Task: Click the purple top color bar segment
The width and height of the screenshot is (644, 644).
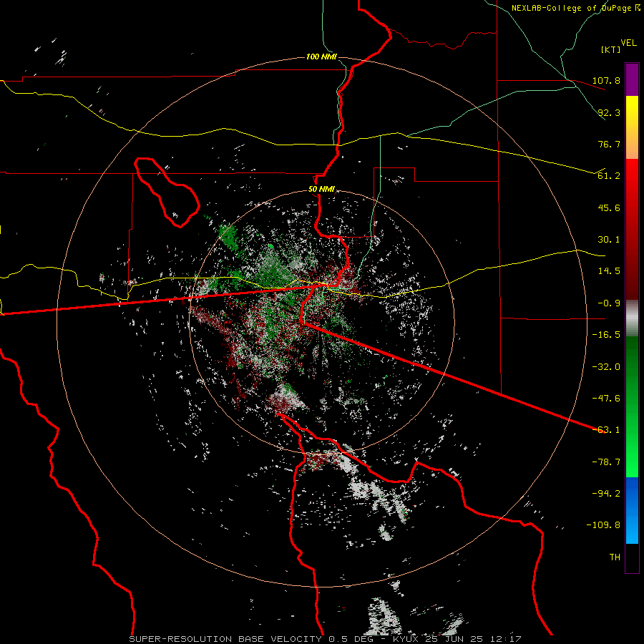Action: (x=632, y=80)
